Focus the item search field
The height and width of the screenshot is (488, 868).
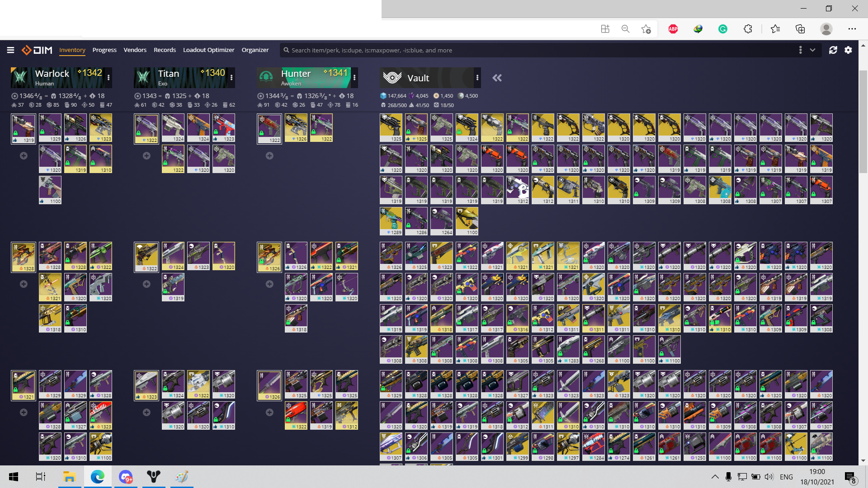[538, 50]
